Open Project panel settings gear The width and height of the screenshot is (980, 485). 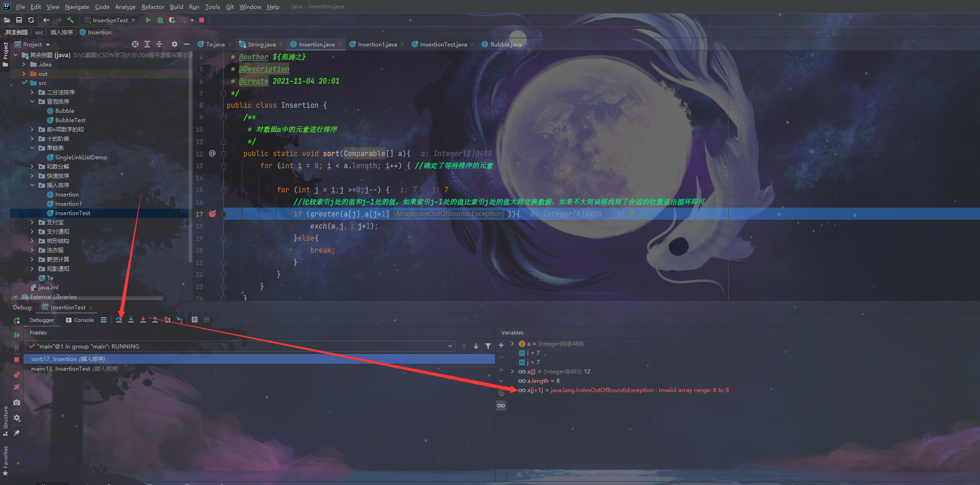(x=174, y=44)
